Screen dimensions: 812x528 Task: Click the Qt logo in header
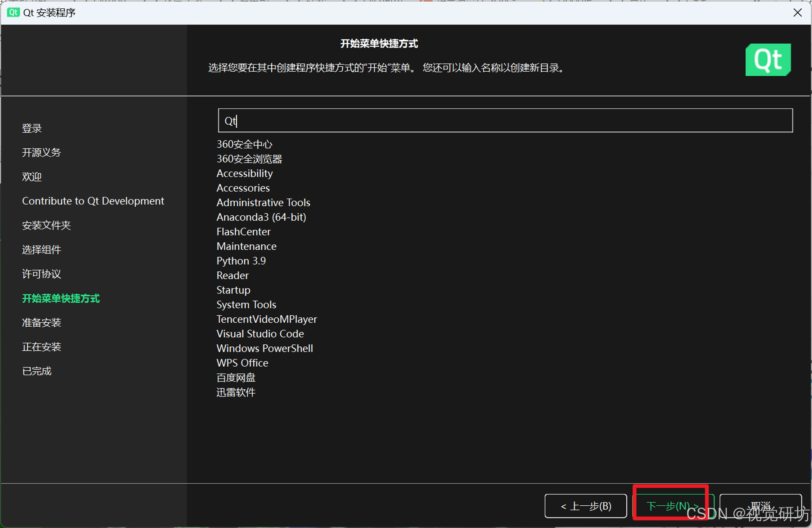click(768, 60)
